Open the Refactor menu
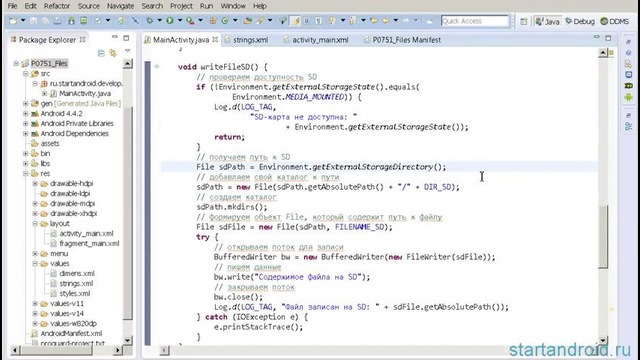The width and height of the screenshot is (640, 360). click(x=57, y=6)
